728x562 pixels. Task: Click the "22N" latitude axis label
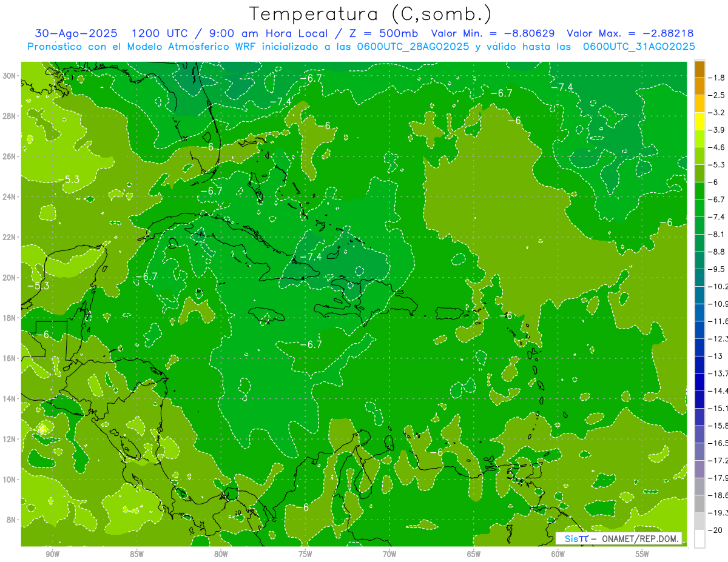coord(10,237)
